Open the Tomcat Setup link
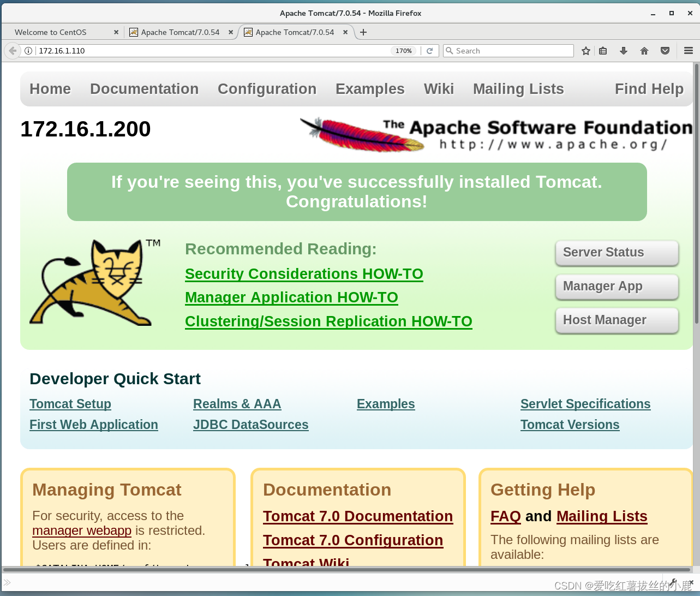 pyautogui.click(x=70, y=404)
